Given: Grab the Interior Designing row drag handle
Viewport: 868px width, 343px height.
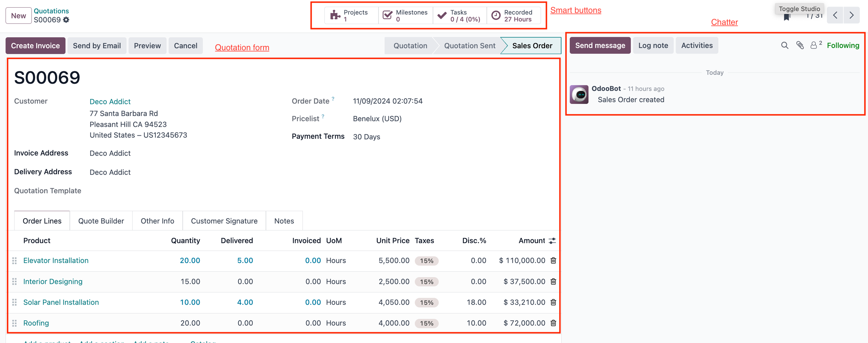Looking at the screenshot, I should tap(14, 282).
